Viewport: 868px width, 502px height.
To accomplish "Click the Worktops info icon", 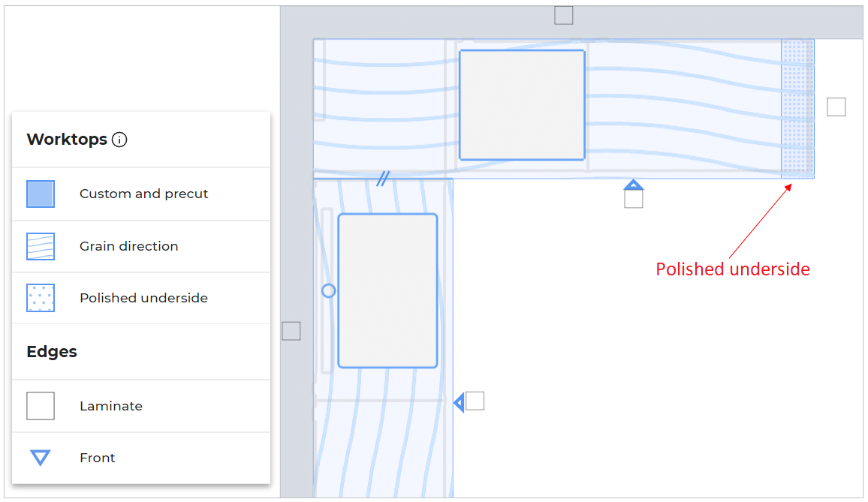I will 119,140.
